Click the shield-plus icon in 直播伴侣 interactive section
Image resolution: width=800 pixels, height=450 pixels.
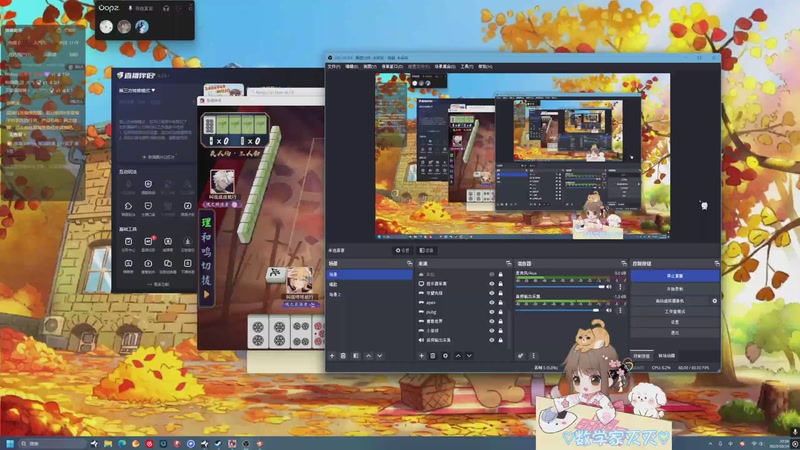pyautogui.click(x=148, y=184)
